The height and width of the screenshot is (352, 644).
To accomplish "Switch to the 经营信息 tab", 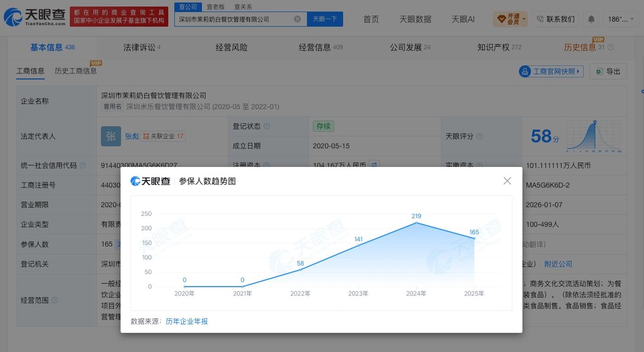I will click(x=320, y=47).
